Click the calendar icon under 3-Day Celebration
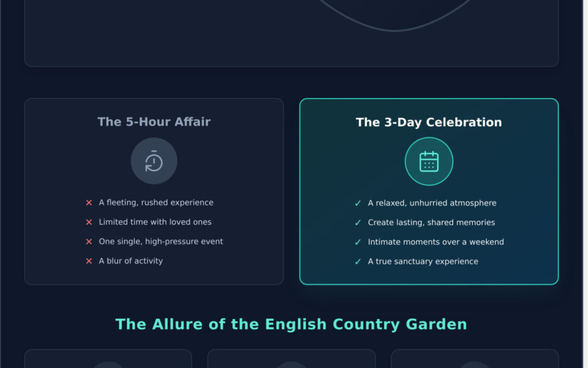Screen dimensions: 588x368 429,161
